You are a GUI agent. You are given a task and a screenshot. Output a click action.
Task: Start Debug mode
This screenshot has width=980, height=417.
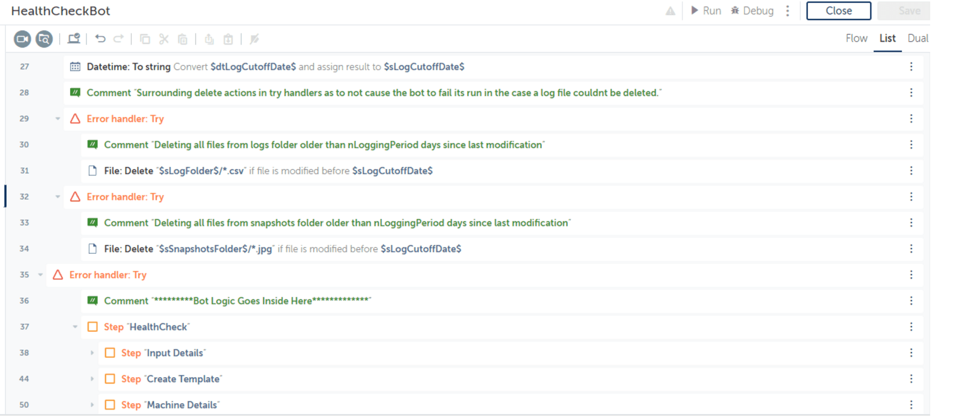752,11
